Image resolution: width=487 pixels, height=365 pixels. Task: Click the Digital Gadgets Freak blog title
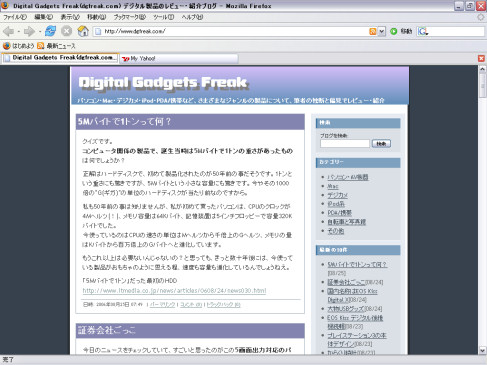tap(163, 83)
